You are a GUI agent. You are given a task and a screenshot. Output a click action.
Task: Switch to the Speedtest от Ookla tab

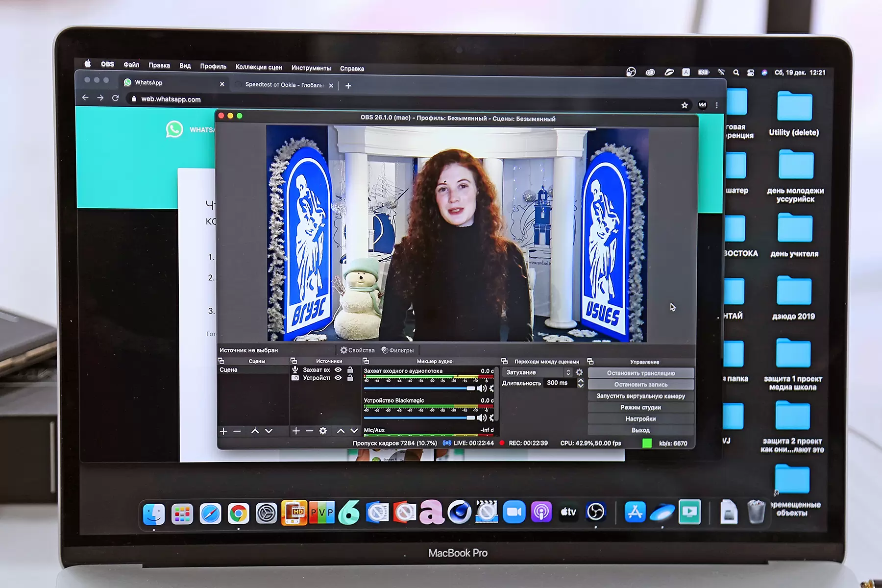284,85
